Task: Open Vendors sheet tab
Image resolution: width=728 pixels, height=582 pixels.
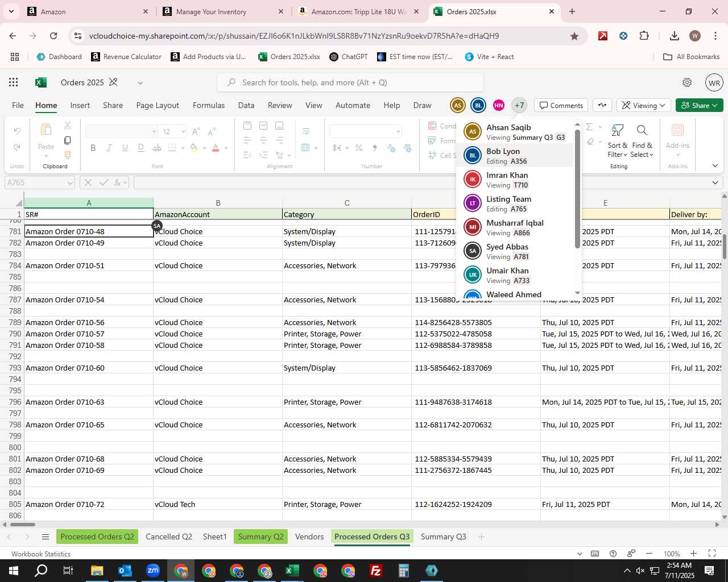Action: tap(309, 537)
